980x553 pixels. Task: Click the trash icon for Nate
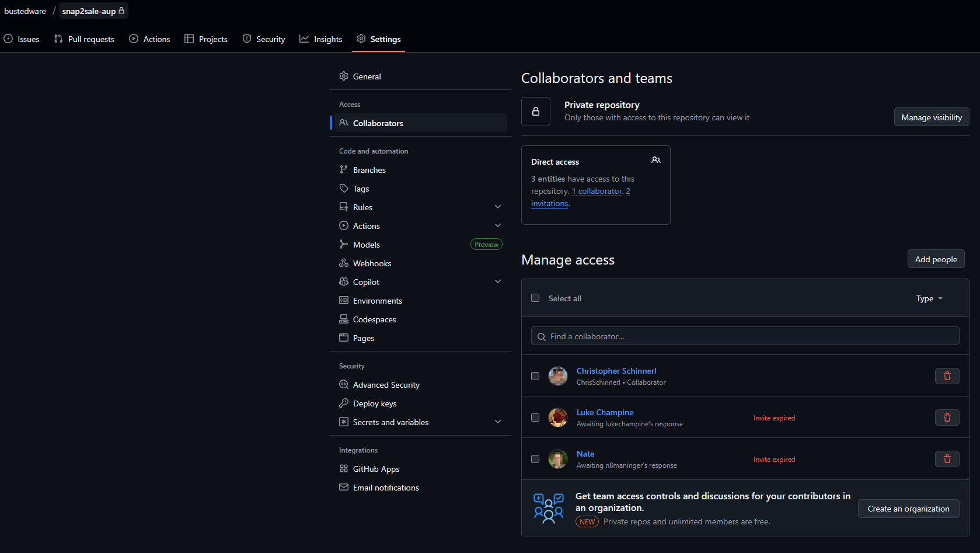point(947,459)
